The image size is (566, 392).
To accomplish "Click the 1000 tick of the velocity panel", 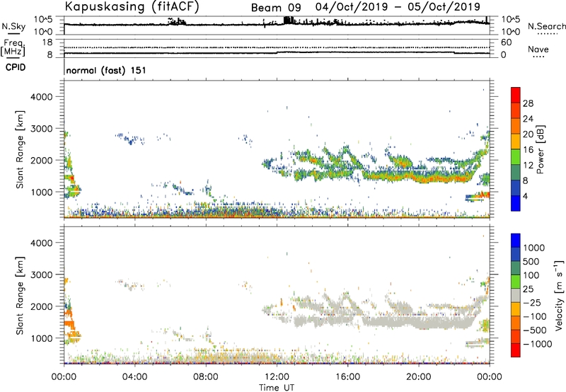I will 42,338.
